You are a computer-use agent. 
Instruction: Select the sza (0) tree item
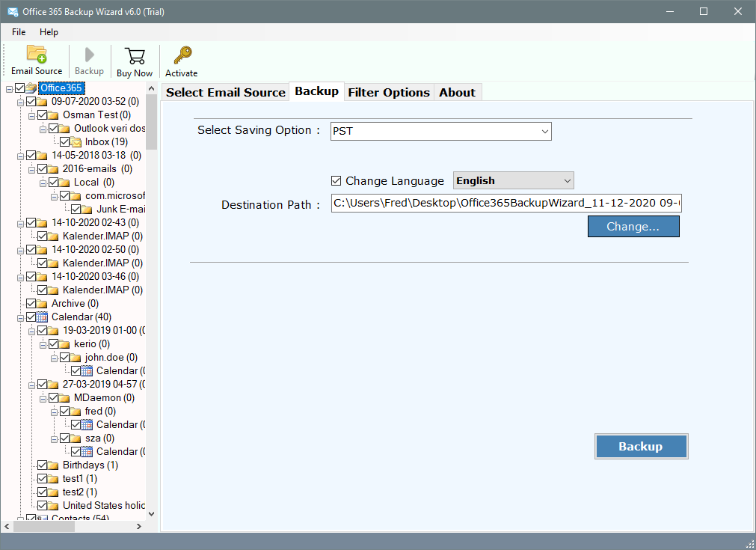(x=99, y=438)
